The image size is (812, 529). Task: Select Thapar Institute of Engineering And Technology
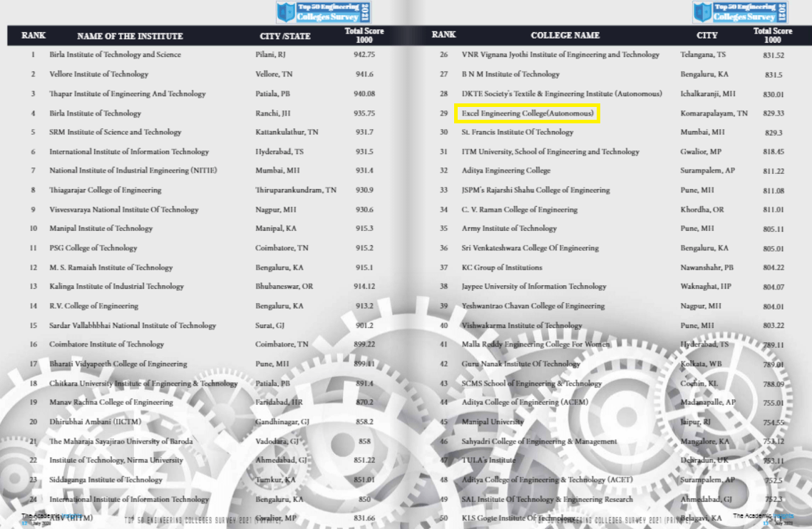pos(128,94)
